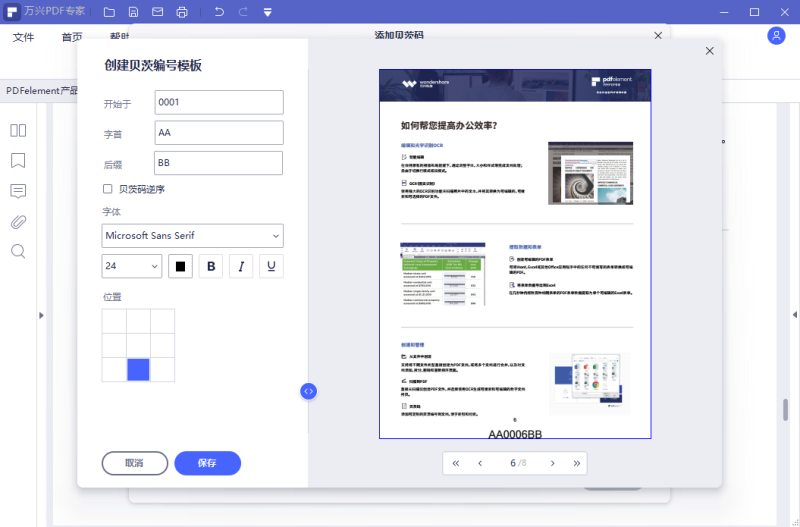Toggle underline font style
This screenshot has width=800, height=527.
[271, 266]
